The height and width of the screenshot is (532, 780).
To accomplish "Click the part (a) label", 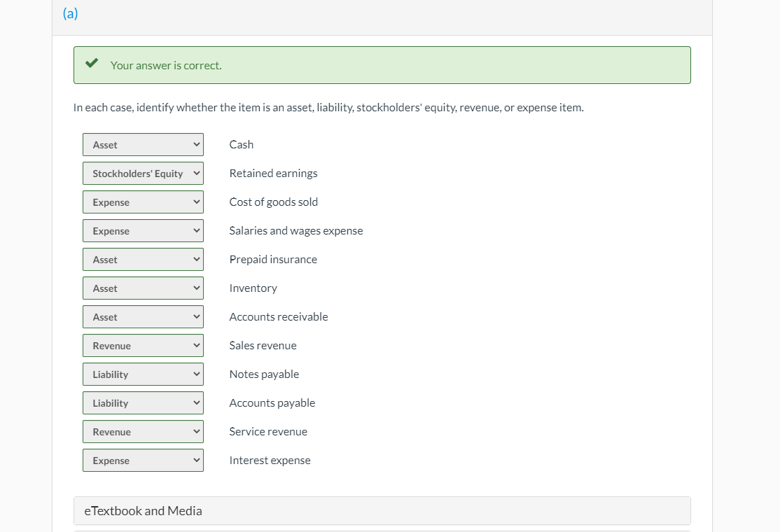I will coord(70,13).
